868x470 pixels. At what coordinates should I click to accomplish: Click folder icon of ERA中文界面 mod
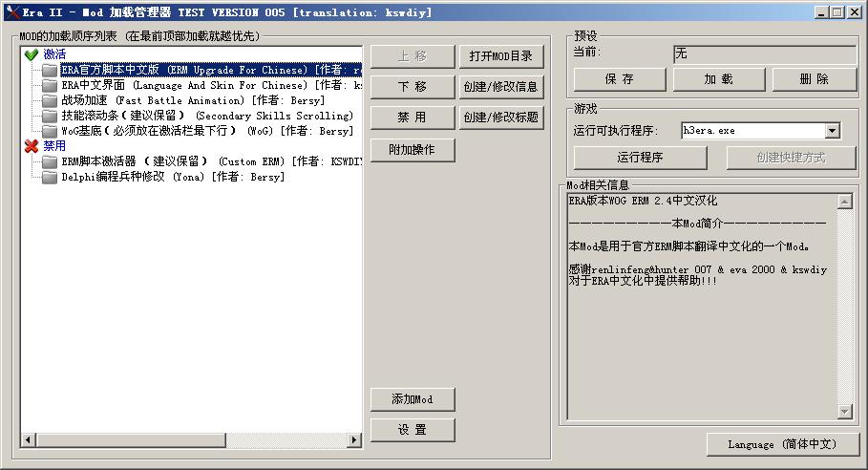pyautogui.click(x=50, y=85)
